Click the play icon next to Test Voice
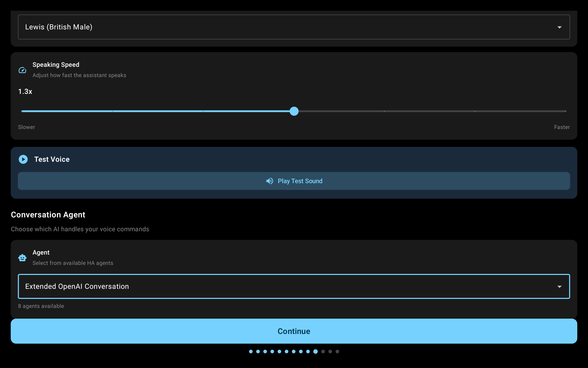The image size is (588, 368). (23, 159)
